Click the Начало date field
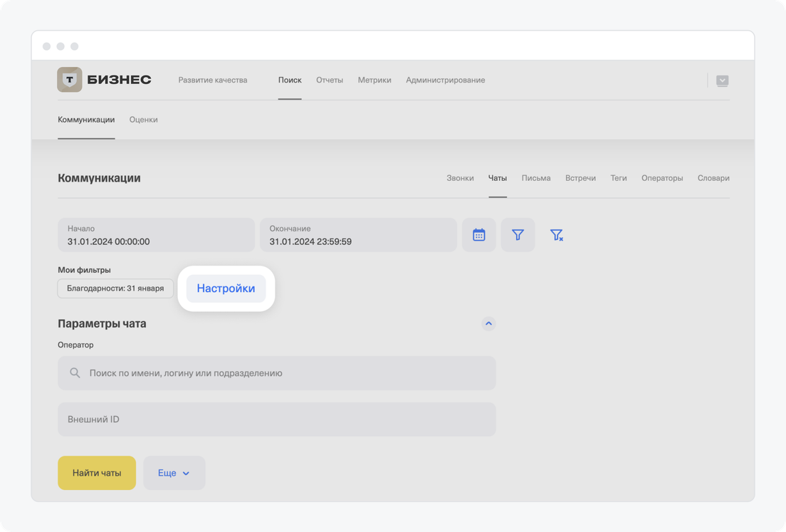The width and height of the screenshot is (786, 532). (x=156, y=235)
